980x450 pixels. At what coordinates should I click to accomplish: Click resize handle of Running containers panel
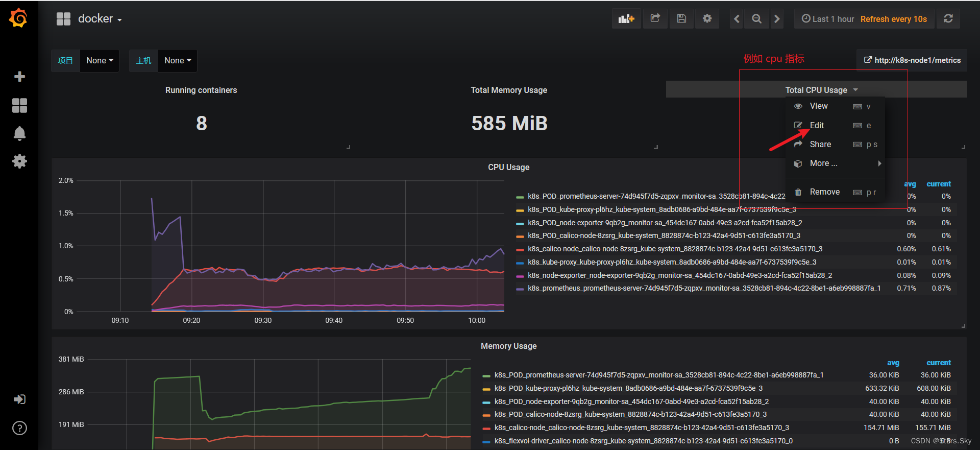(349, 147)
